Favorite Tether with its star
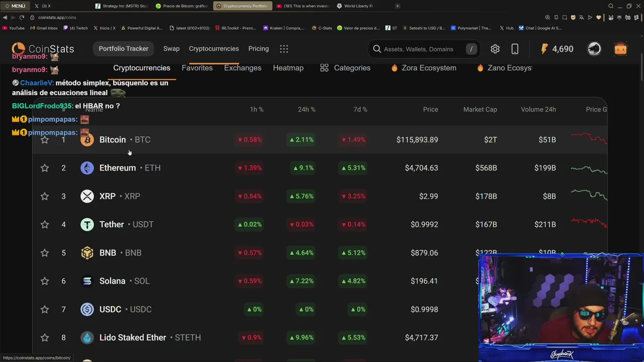Viewport: 644px width, 362px height. point(45,224)
